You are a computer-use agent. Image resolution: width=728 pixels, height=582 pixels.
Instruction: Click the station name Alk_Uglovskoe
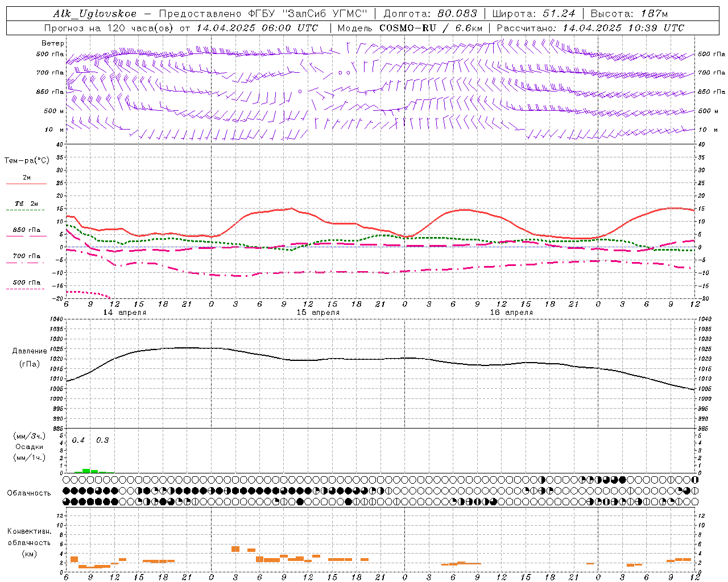(95, 14)
